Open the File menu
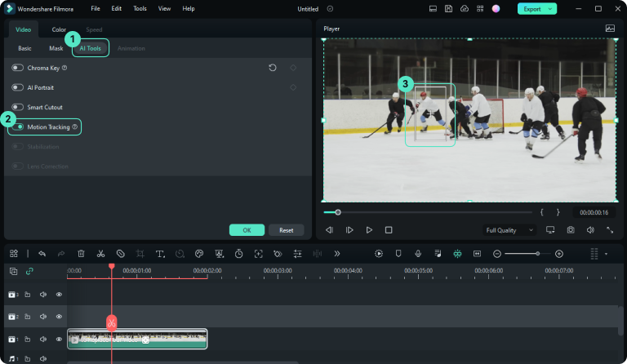The height and width of the screenshot is (364, 627). click(x=96, y=8)
